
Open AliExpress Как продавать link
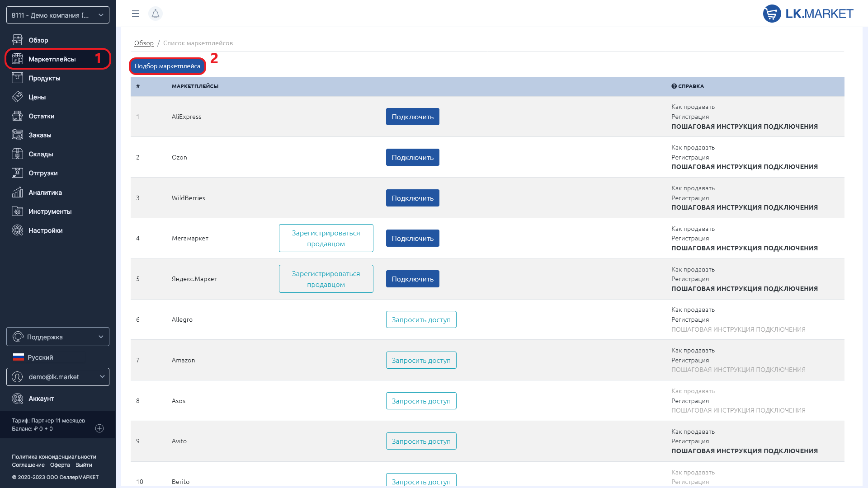pyautogui.click(x=693, y=107)
